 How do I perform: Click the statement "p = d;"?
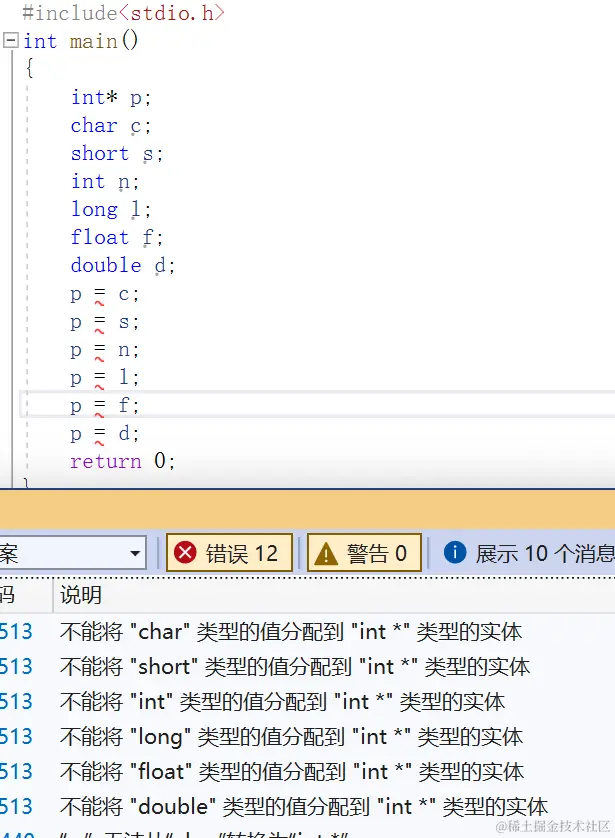coord(105,433)
